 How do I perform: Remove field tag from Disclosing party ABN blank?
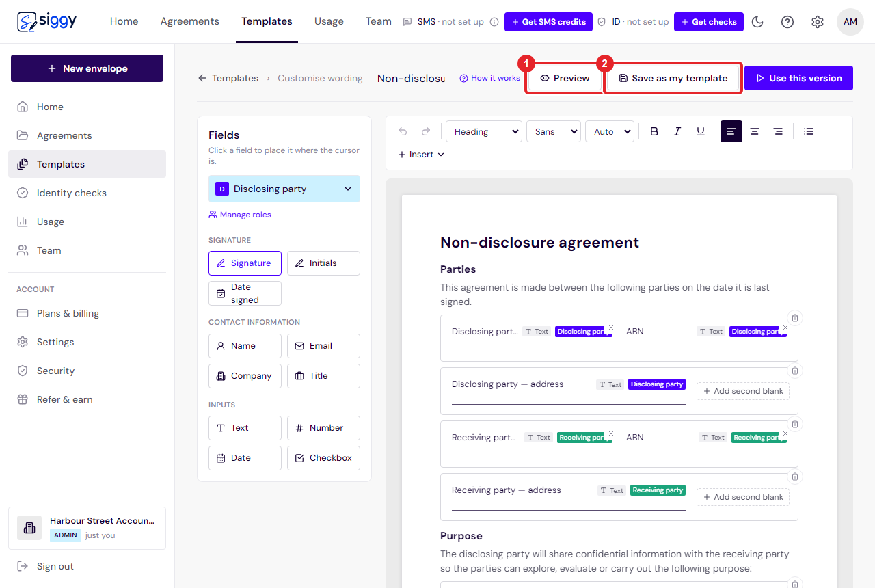pyautogui.click(x=785, y=328)
